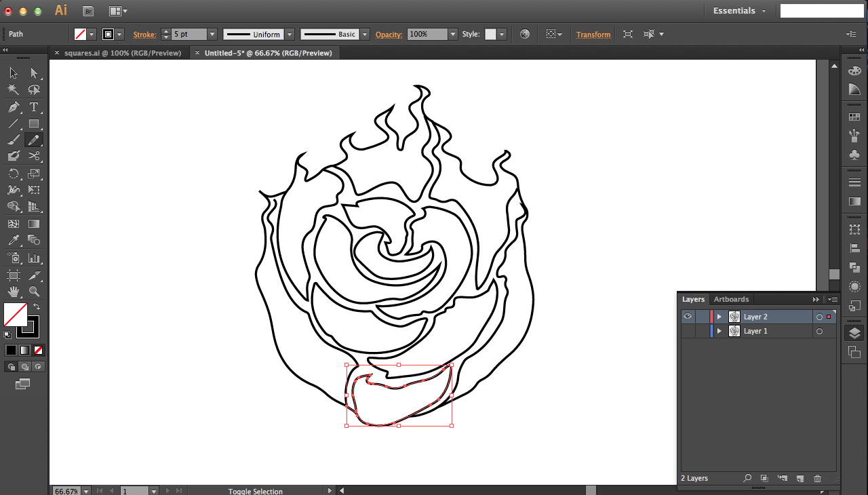868x495 pixels.
Task: Select the Selection tool (black arrow)
Action: pyautogui.click(x=14, y=73)
